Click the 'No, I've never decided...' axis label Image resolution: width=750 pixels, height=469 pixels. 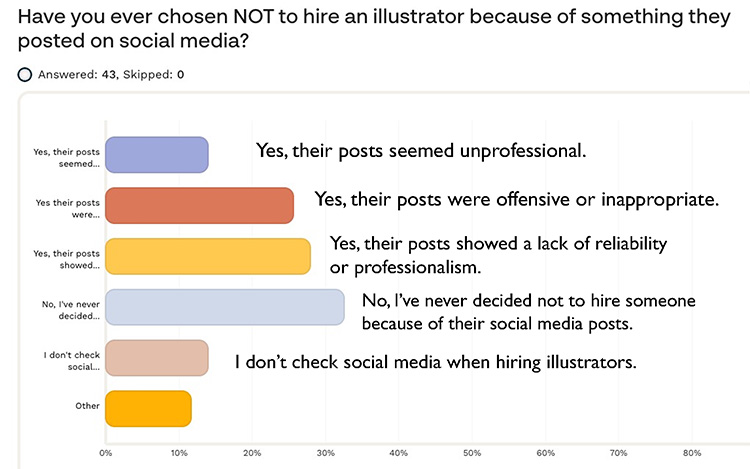tap(67, 310)
